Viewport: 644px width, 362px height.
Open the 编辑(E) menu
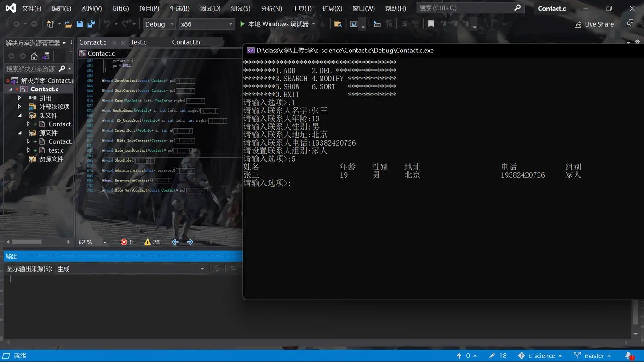(x=62, y=8)
